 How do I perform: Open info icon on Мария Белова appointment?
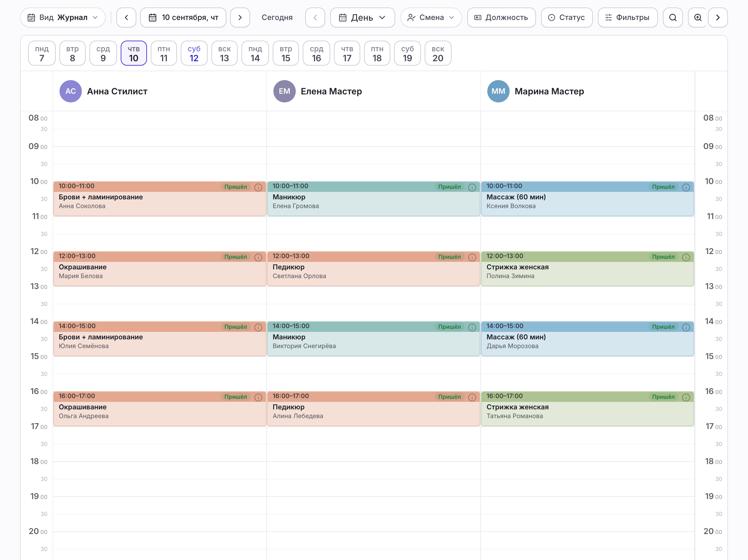258,257
